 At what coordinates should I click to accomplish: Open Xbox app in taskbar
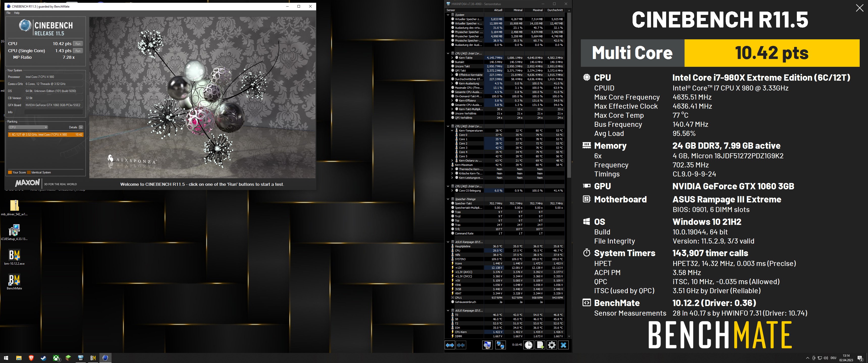pyautogui.click(x=56, y=358)
